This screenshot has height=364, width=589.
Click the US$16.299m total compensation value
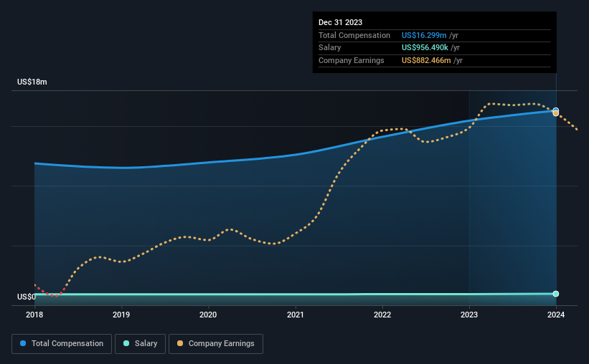(424, 35)
